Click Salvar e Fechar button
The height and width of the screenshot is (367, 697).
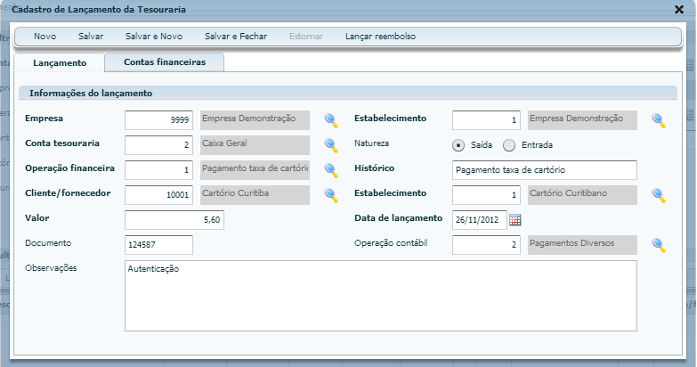[x=236, y=36]
